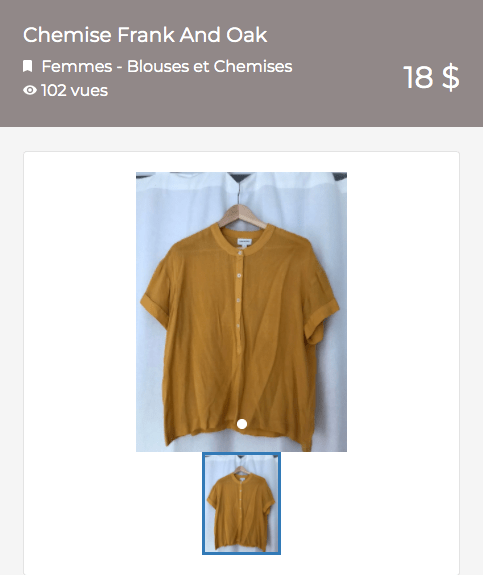Click the bookmark icon beside the category
The image size is (483, 575).
(x=28, y=66)
